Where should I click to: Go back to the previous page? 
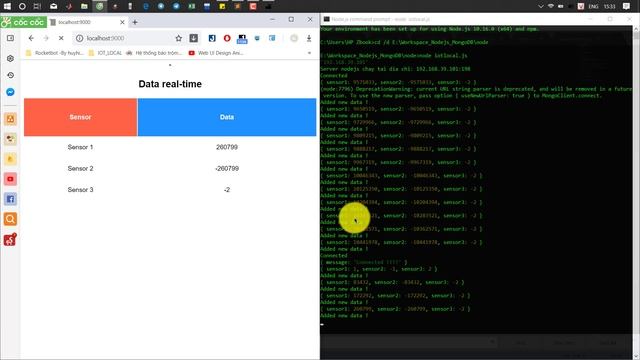point(31,38)
